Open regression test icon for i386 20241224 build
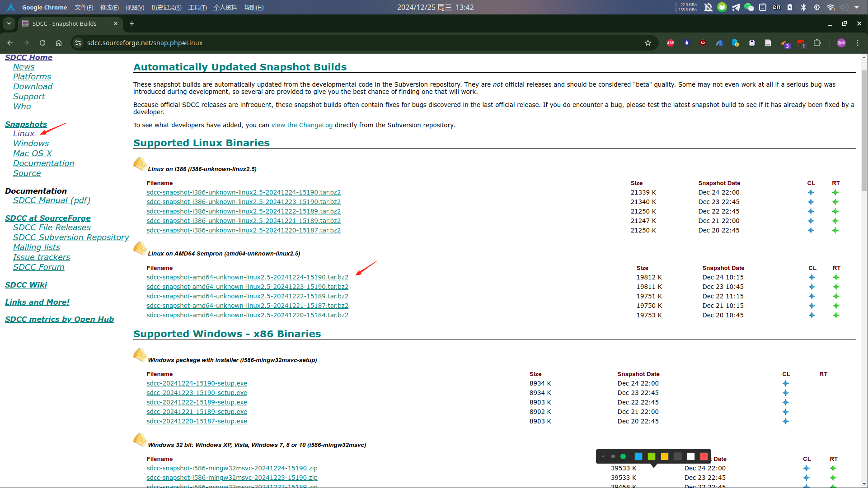The width and height of the screenshot is (868, 488). [835, 192]
